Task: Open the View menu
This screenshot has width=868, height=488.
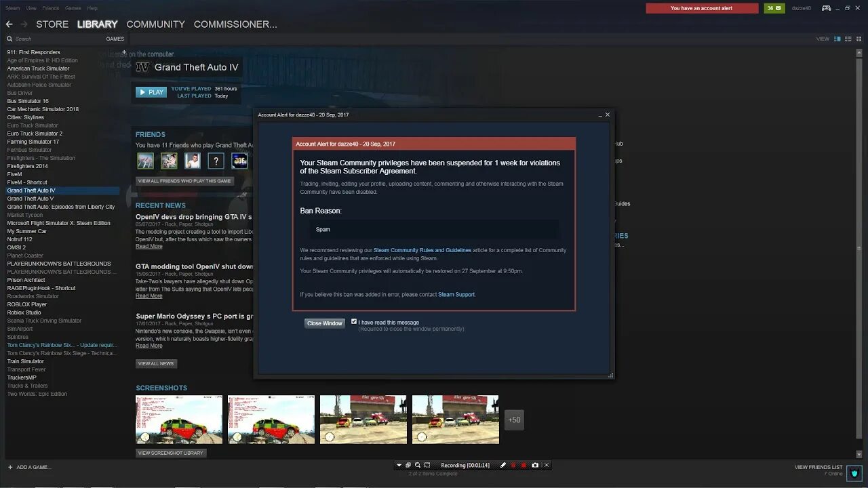Action: point(31,8)
